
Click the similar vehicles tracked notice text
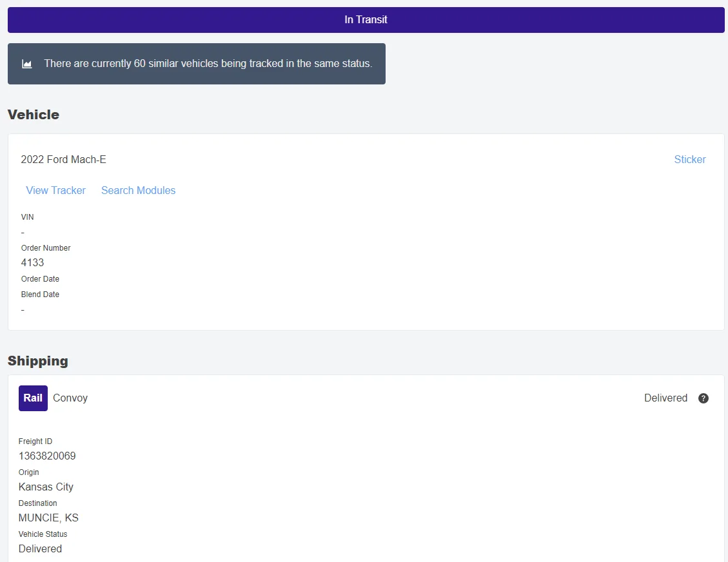pyautogui.click(x=208, y=64)
